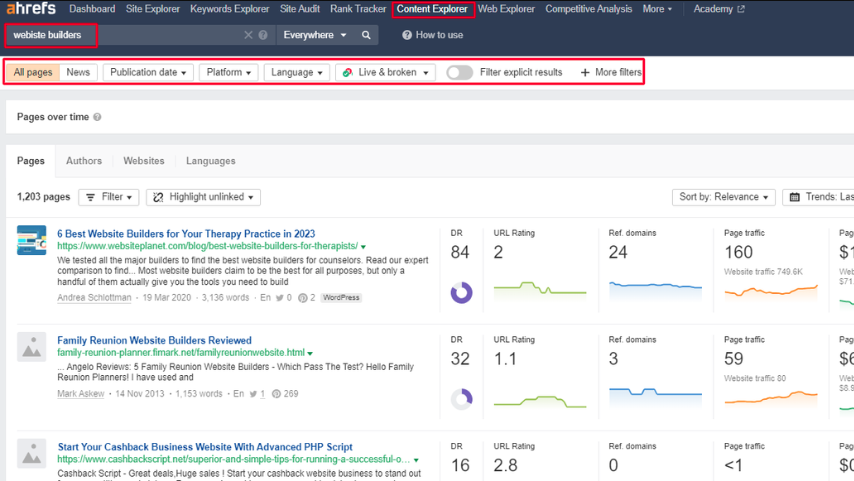Click the help icon in search field
This screenshot has height=481, width=854.
[263, 35]
